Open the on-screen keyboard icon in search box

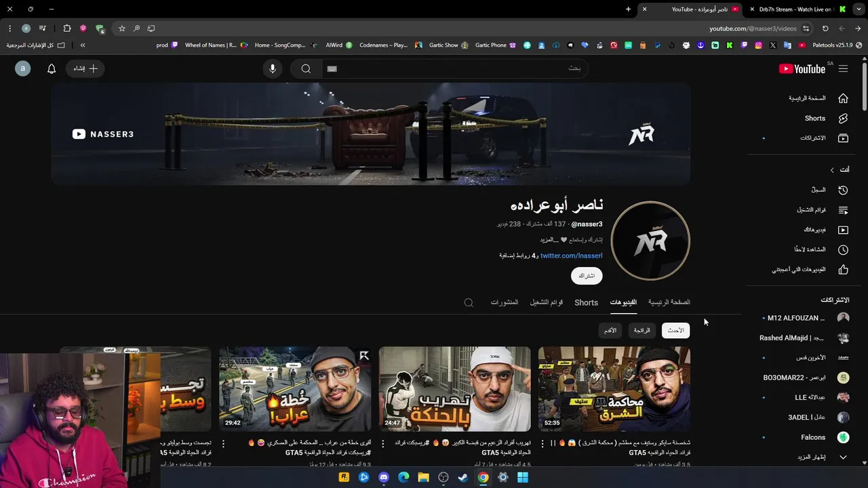pyautogui.click(x=332, y=68)
